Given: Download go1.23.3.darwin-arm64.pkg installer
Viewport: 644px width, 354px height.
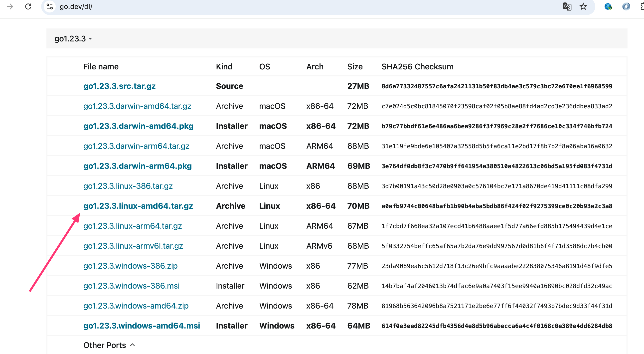Looking at the screenshot, I should (138, 166).
